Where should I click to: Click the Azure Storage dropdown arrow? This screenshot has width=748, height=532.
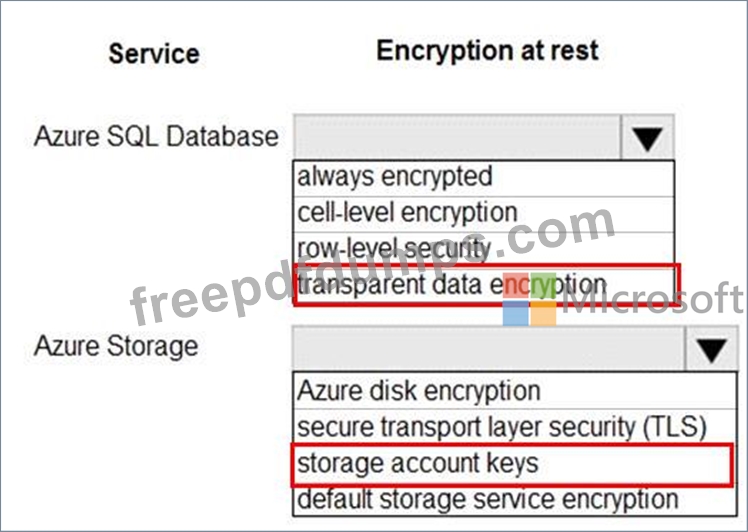tap(711, 349)
